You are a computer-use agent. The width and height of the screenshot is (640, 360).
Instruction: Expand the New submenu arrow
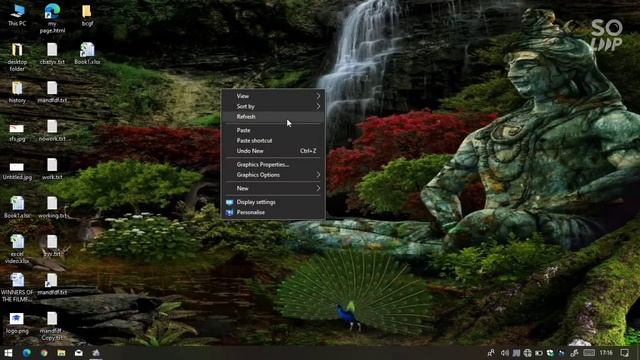pos(318,188)
